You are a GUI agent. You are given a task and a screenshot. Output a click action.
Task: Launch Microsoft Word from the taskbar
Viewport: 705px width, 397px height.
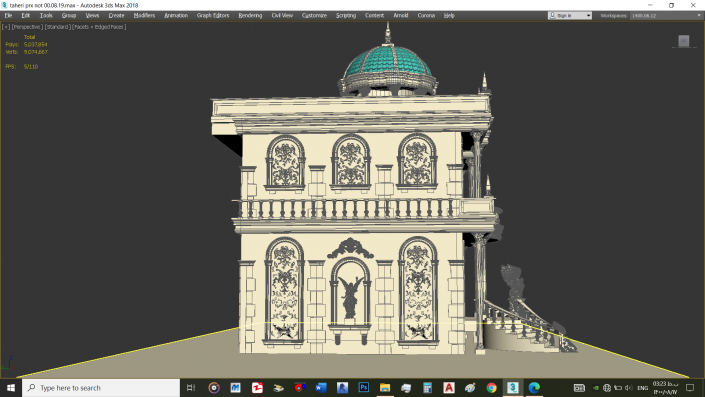pyautogui.click(x=321, y=388)
